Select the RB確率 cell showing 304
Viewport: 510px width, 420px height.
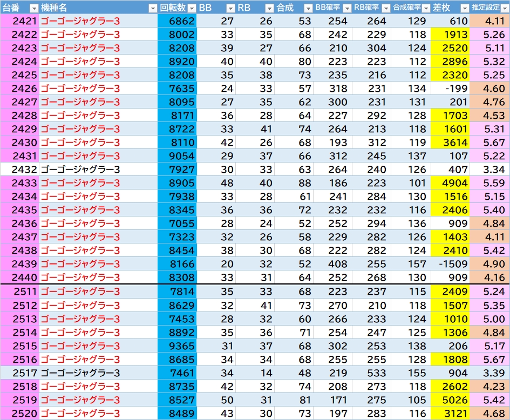tap(372, 48)
